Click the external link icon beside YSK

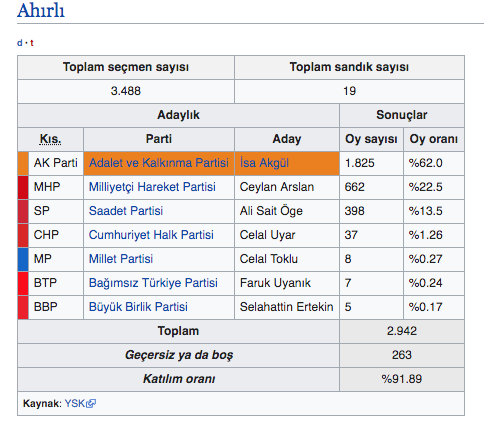91,404
